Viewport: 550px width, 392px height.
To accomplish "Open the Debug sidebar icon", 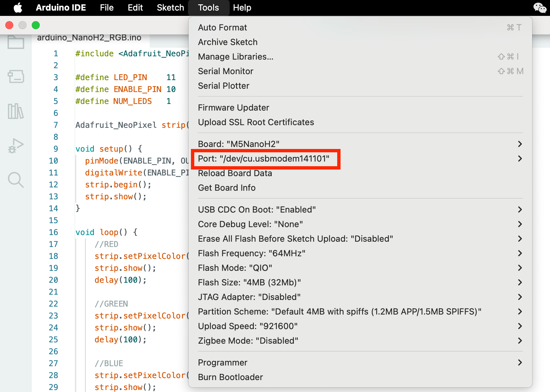I will tap(16, 145).
